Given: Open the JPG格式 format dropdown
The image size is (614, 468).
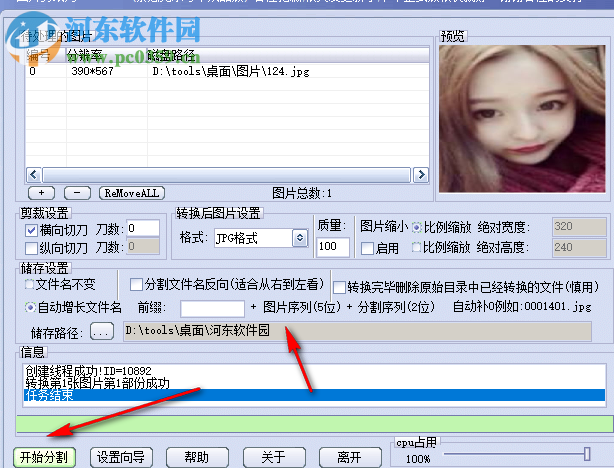Looking at the screenshot, I should 300,238.
